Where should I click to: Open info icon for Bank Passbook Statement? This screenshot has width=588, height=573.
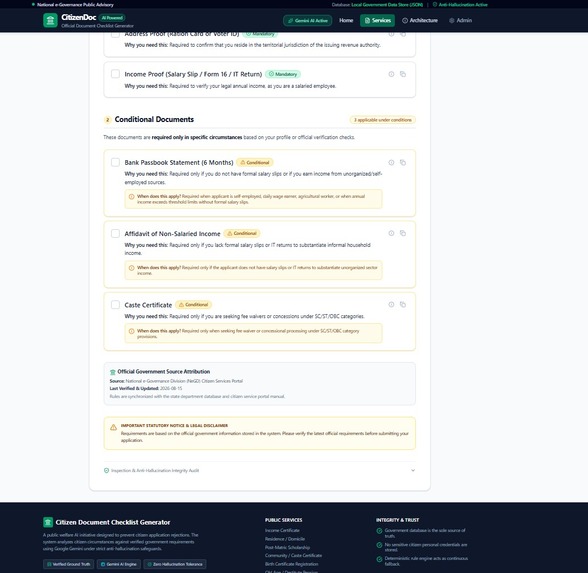coord(391,162)
